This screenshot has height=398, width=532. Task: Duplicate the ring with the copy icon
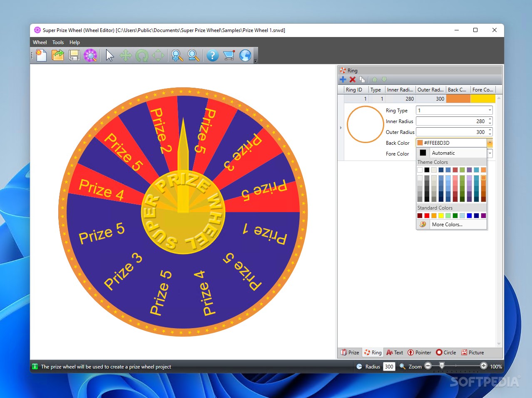click(362, 79)
